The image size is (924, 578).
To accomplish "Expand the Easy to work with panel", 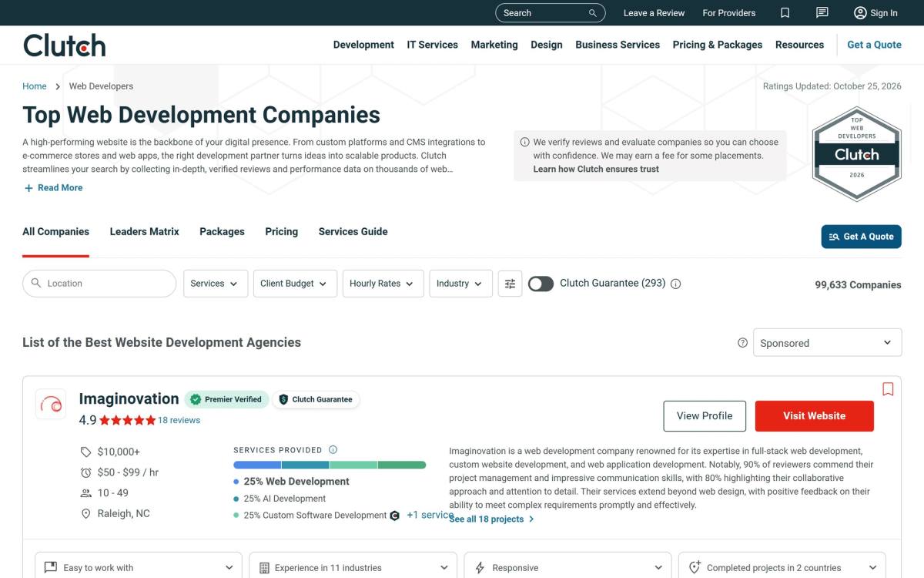I will [x=139, y=567].
